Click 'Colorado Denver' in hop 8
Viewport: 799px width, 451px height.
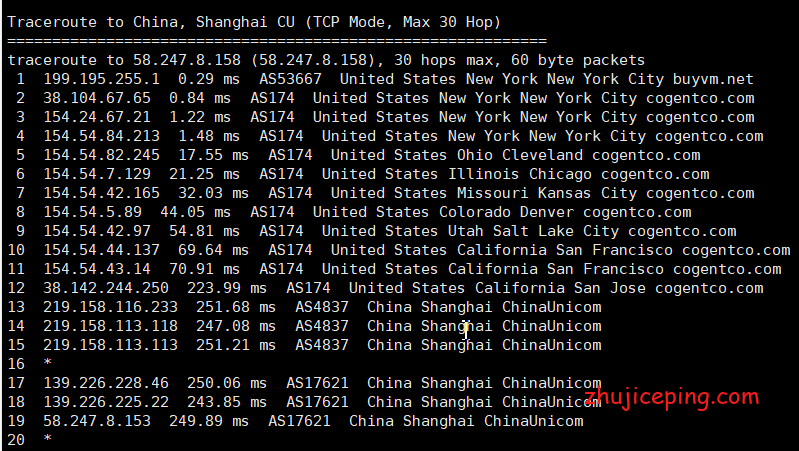[x=507, y=212]
